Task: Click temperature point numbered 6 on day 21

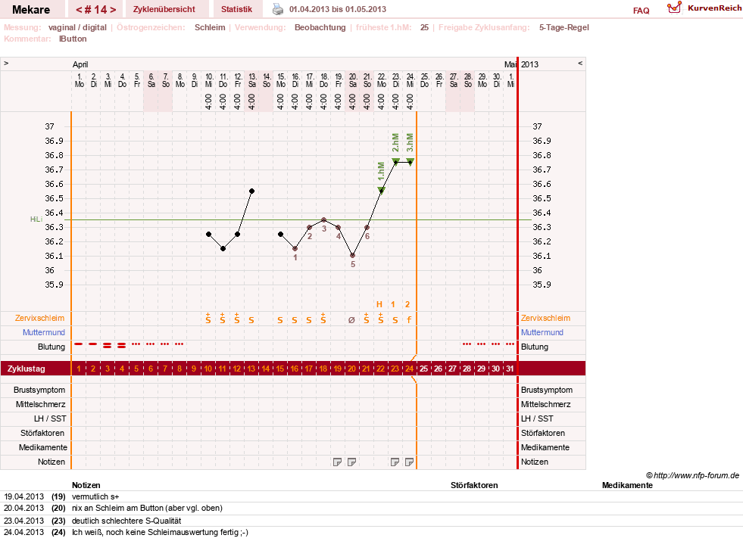Action: pyautogui.click(x=367, y=227)
